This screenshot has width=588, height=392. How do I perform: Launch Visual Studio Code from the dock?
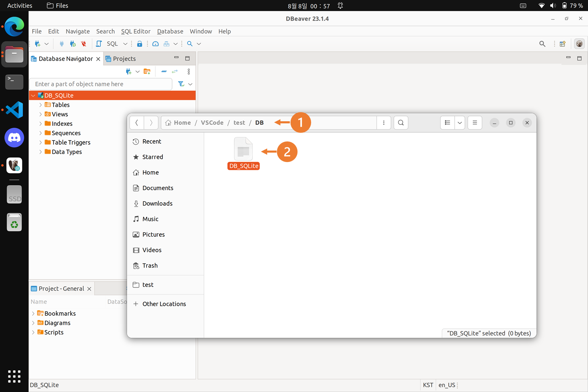(14, 110)
